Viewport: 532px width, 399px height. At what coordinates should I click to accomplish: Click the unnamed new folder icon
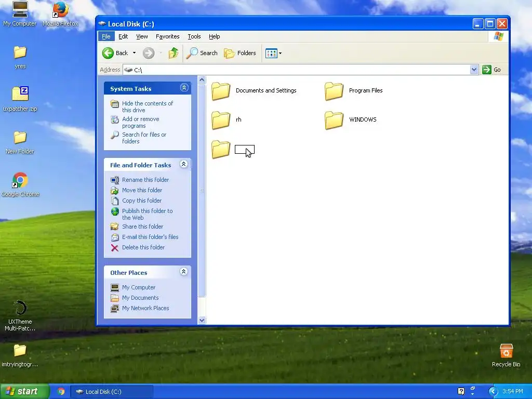(x=221, y=149)
